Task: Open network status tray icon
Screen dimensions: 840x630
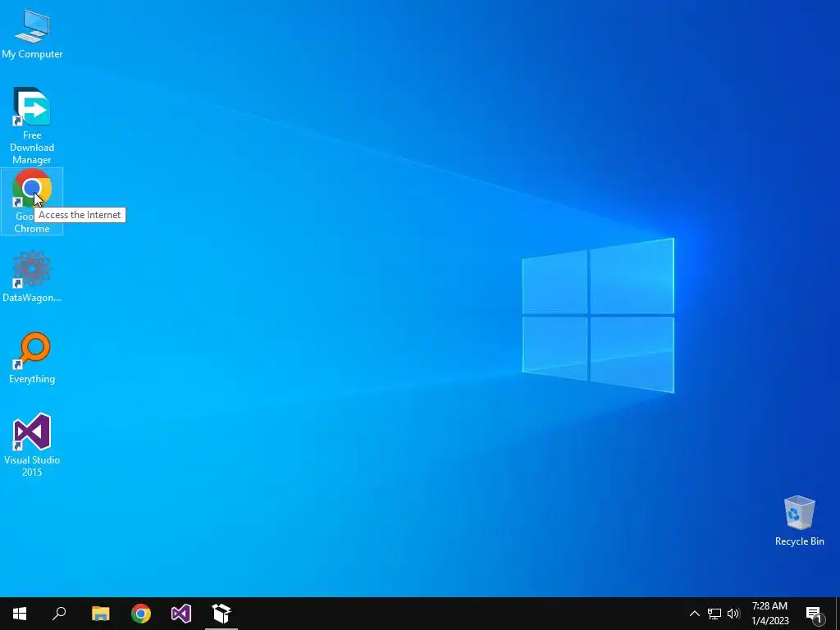Action: click(714, 614)
